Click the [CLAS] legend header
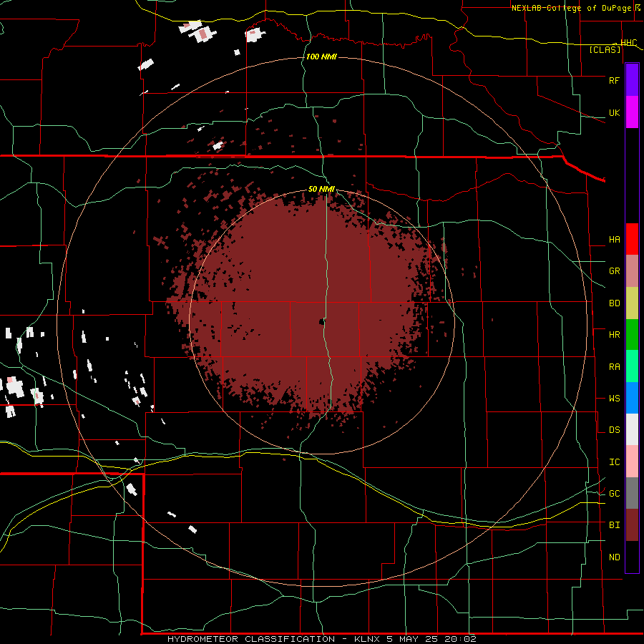 pos(605,50)
